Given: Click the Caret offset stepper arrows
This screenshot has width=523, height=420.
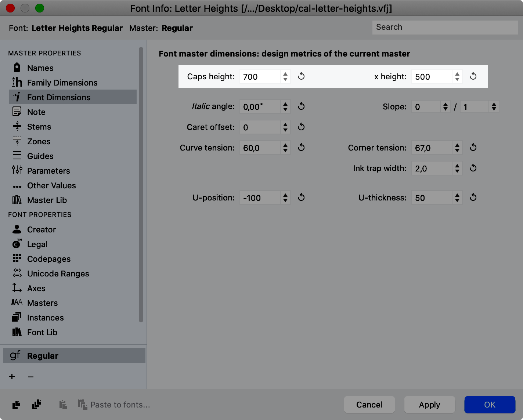Looking at the screenshot, I should (x=285, y=127).
